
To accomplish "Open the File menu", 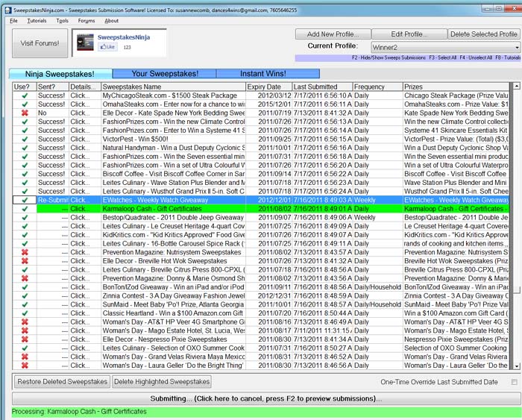I will [13, 21].
